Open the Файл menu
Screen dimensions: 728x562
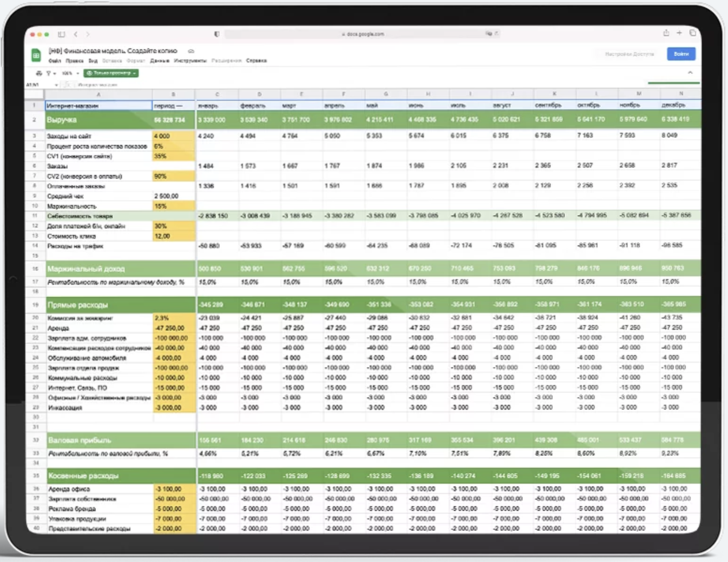54,61
